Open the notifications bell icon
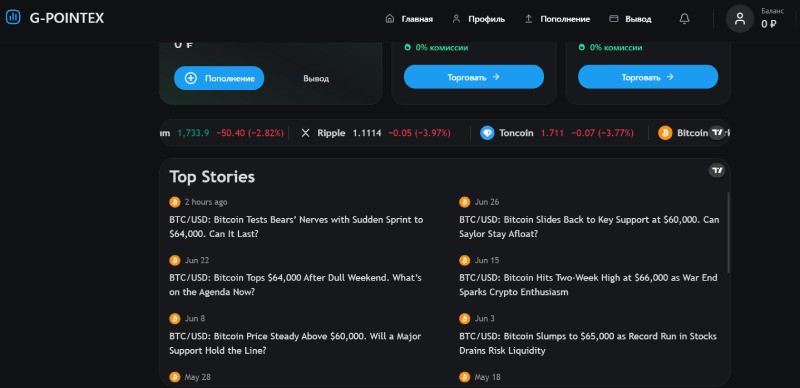 click(684, 19)
